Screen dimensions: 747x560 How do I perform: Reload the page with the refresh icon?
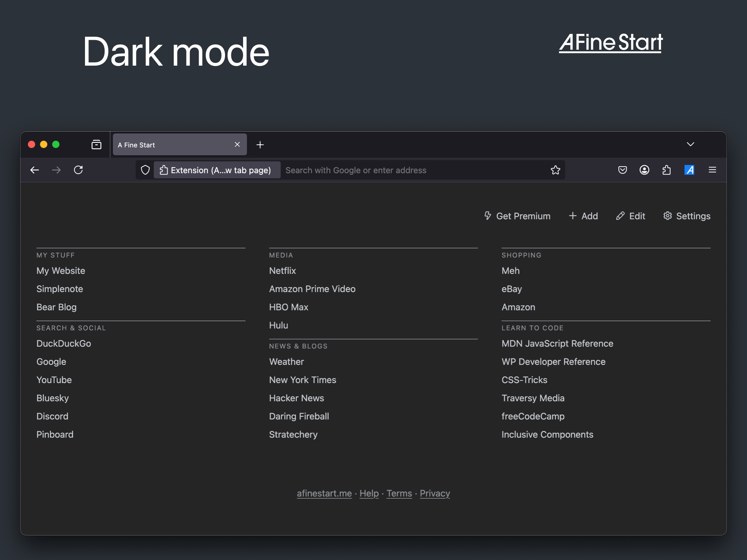point(78,170)
